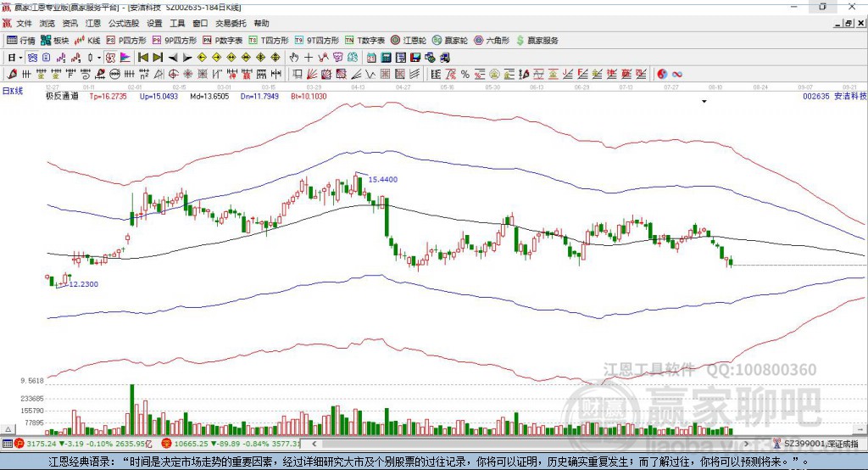Click the 002635 安洁科技 stock label
The width and height of the screenshot is (868, 470).
click(835, 97)
